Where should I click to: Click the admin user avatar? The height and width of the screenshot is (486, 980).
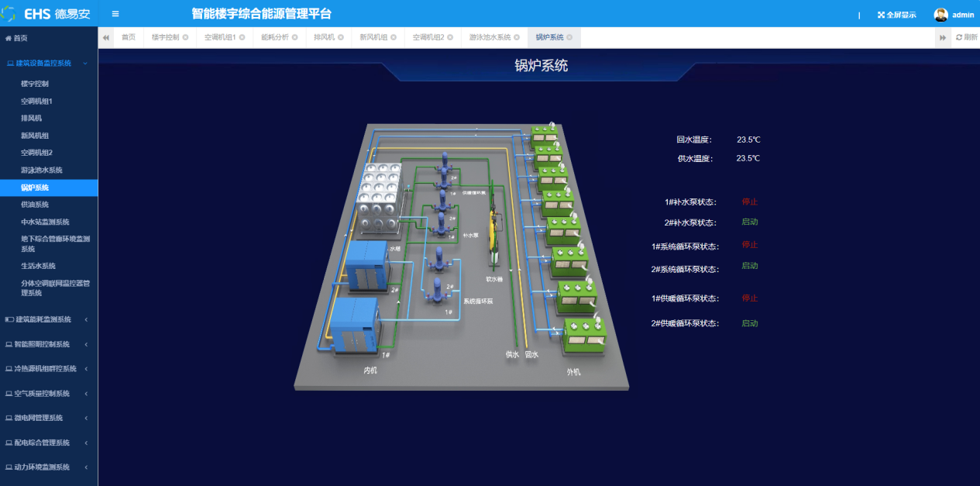[x=940, y=15]
